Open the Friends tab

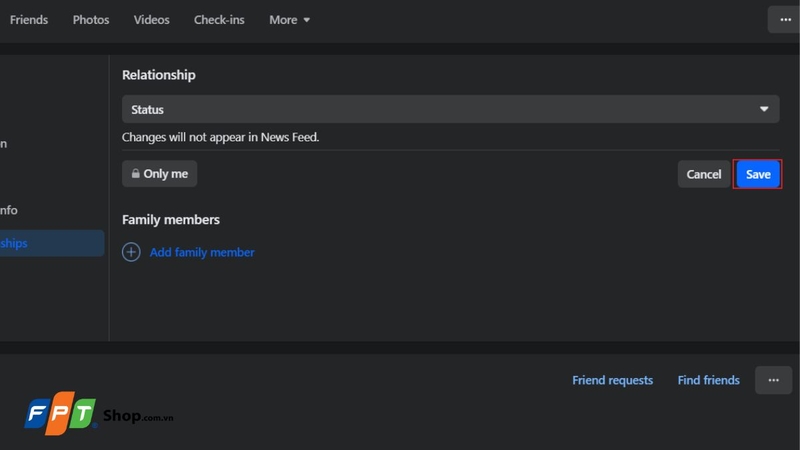coord(29,20)
